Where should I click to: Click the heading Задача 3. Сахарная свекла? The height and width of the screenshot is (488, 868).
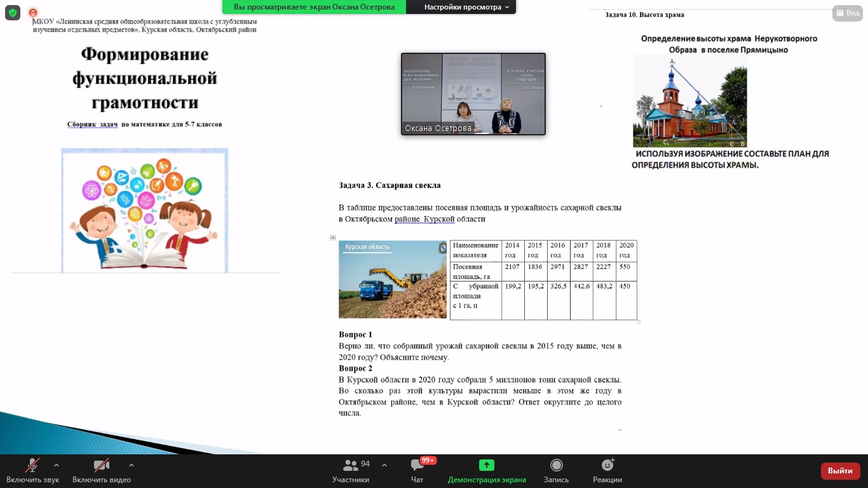(390, 186)
